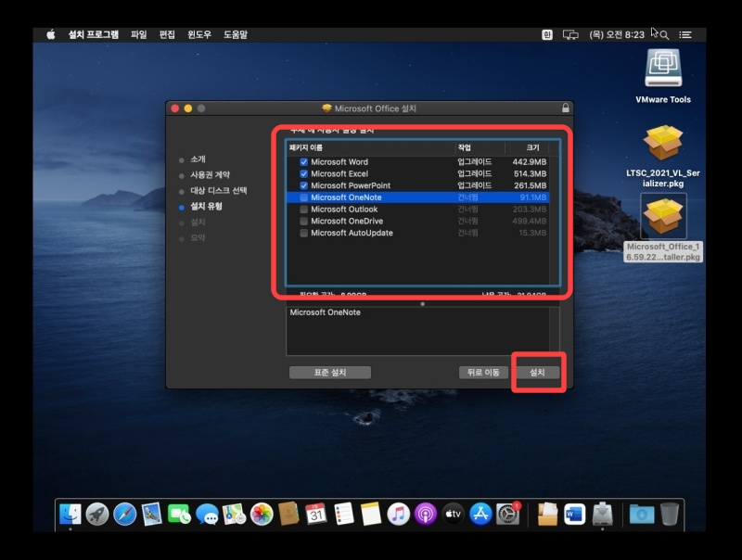Click the 442.9MB size of Word
Image resolution: width=742 pixels, height=560 pixels.
[x=529, y=161]
